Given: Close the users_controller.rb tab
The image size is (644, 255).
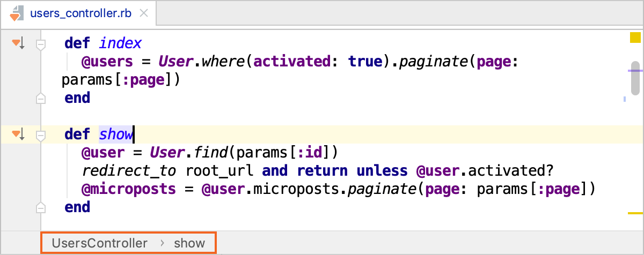Looking at the screenshot, I should pyautogui.click(x=144, y=13).
